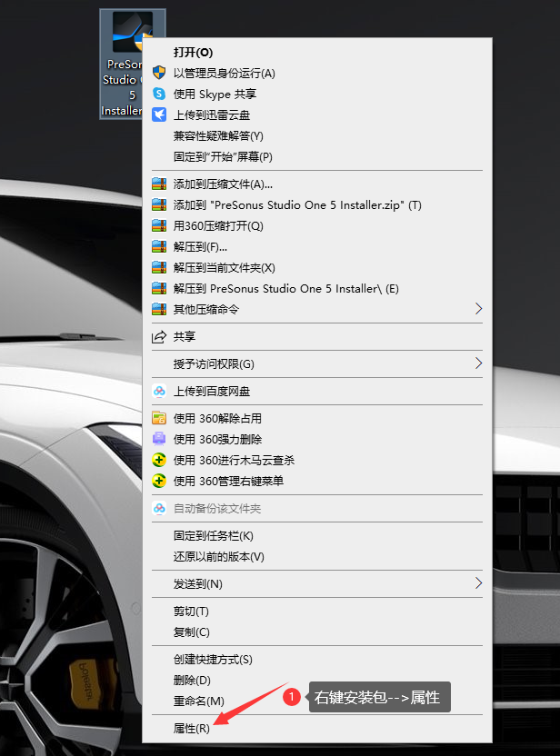Click the admin shield icon beside 以管理员身份运行
The width and height of the screenshot is (560, 756).
click(x=159, y=73)
